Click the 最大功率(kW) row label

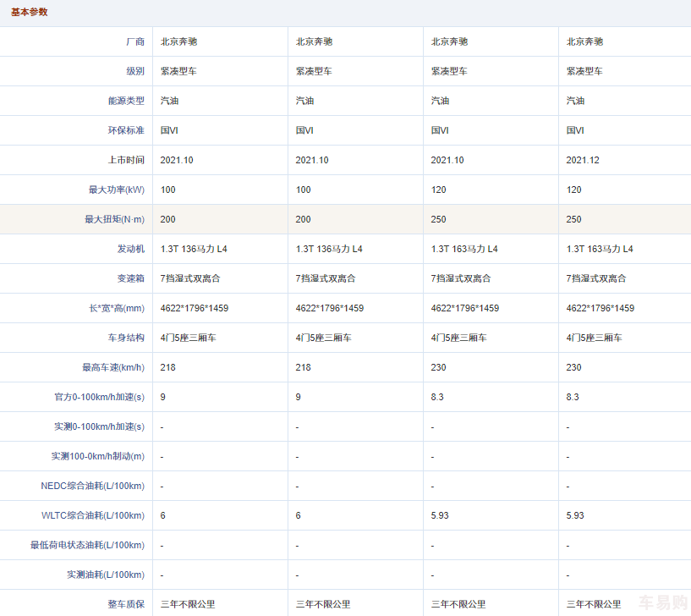point(117,190)
